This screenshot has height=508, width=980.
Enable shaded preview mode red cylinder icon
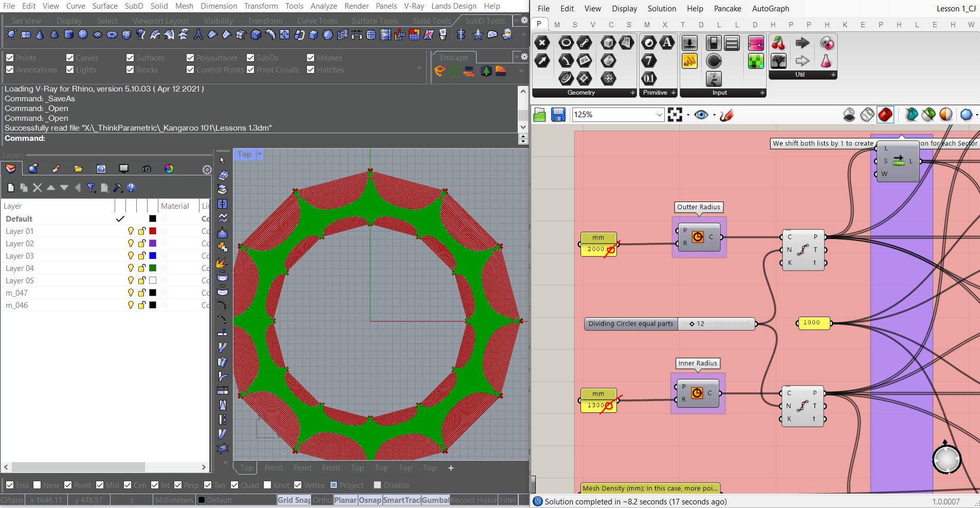(885, 115)
